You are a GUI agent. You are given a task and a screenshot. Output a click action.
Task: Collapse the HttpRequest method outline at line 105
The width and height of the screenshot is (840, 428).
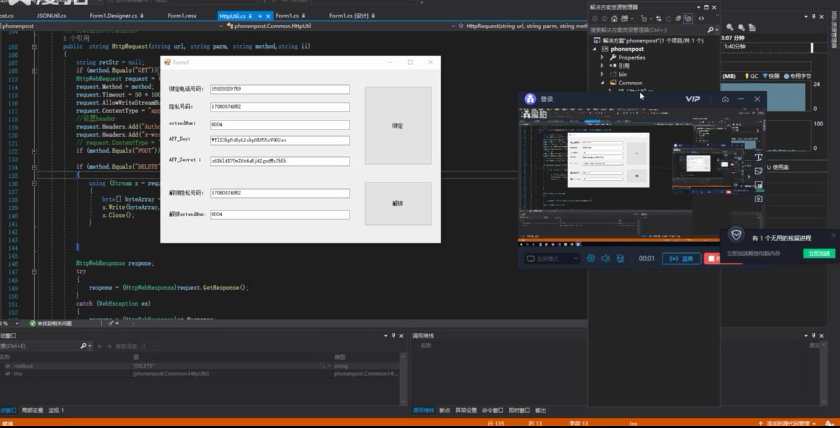coord(34,47)
